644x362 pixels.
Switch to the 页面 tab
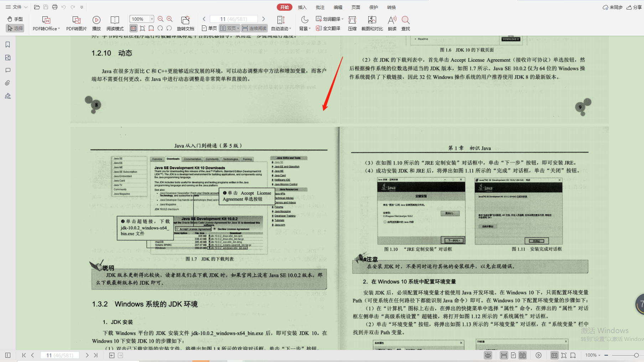356,7
